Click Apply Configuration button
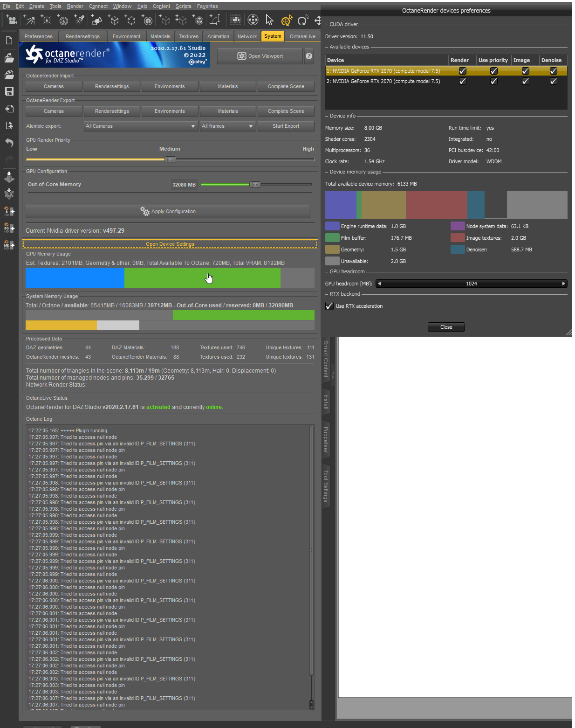Viewport: 575px width, 728px height. pos(168,211)
